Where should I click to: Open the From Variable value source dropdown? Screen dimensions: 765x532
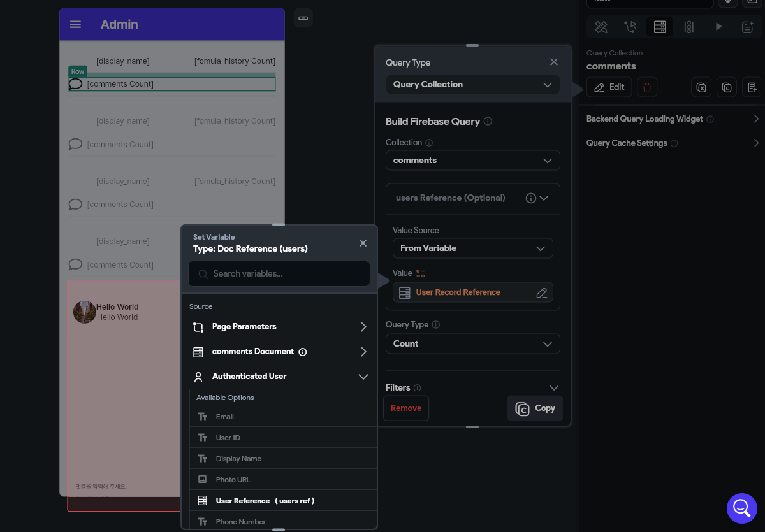(472, 248)
